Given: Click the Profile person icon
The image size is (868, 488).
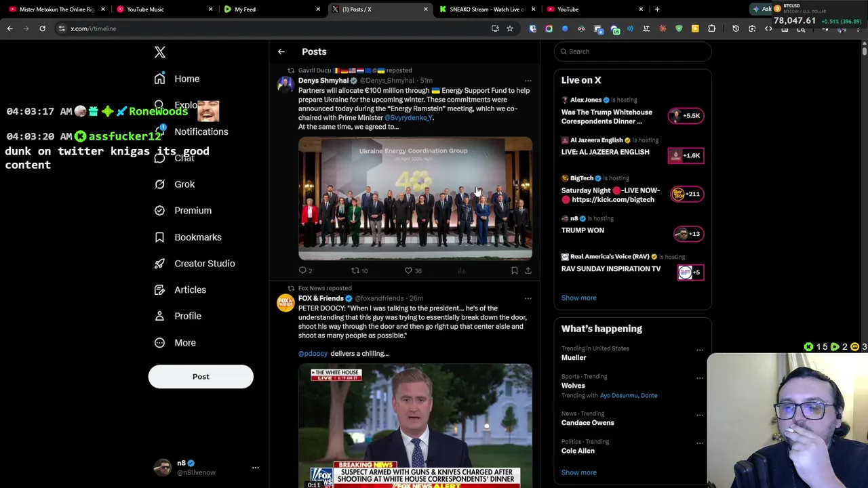Looking at the screenshot, I should 159,316.
